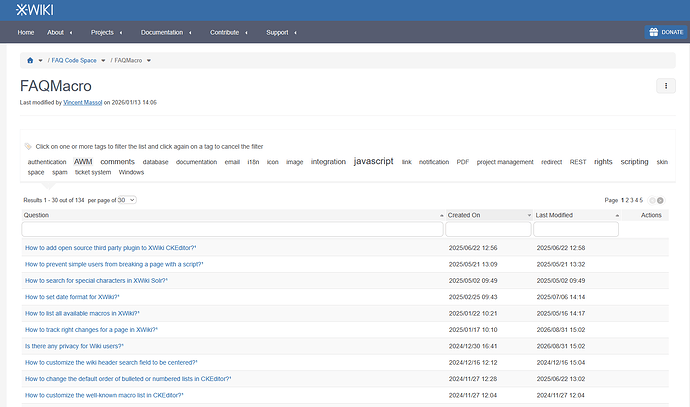
Task: Focus the Created On filter input field
Action: click(488, 229)
